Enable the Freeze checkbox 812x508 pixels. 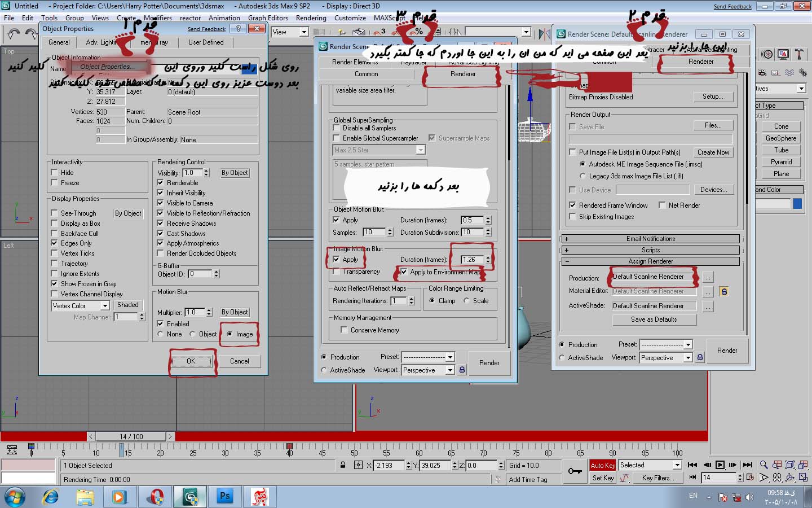click(54, 183)
